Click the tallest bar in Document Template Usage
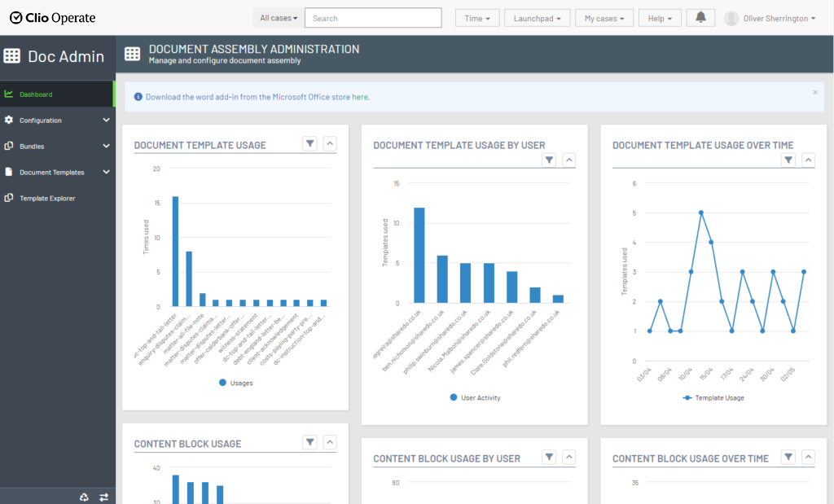Image resolution: width=834 pixels, height=504 pixels. tap(175, 251)
